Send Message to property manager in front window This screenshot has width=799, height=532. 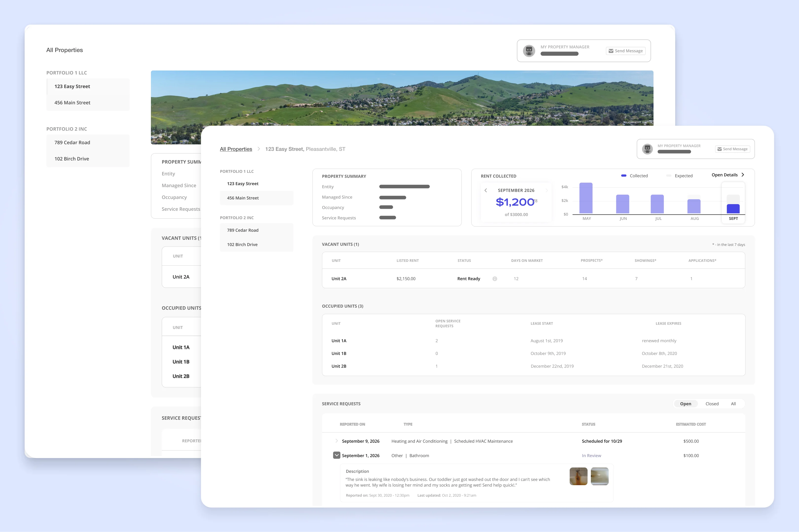[x=732, y=149]
